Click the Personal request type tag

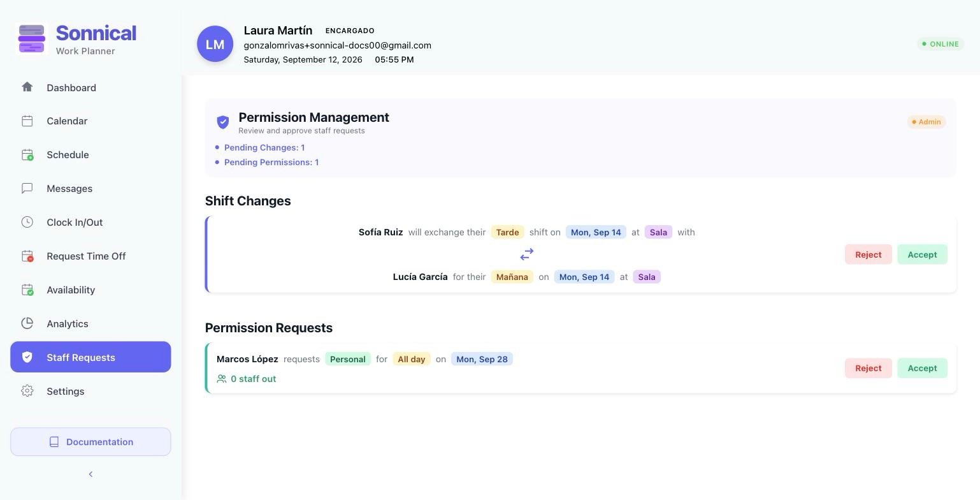click(348, 359)
